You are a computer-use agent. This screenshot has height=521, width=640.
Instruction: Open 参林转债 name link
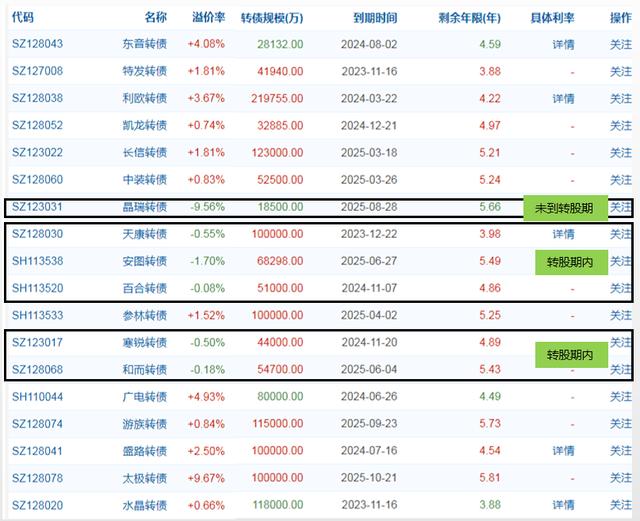145,315
